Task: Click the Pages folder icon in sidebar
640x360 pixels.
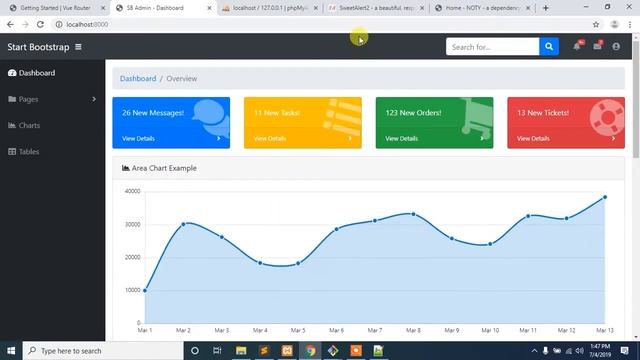Action: pyautogui.click(x=12, y=99)
